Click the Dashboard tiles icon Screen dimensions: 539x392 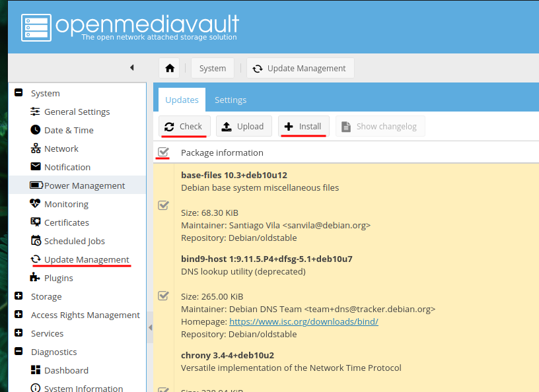click(36, 370)
